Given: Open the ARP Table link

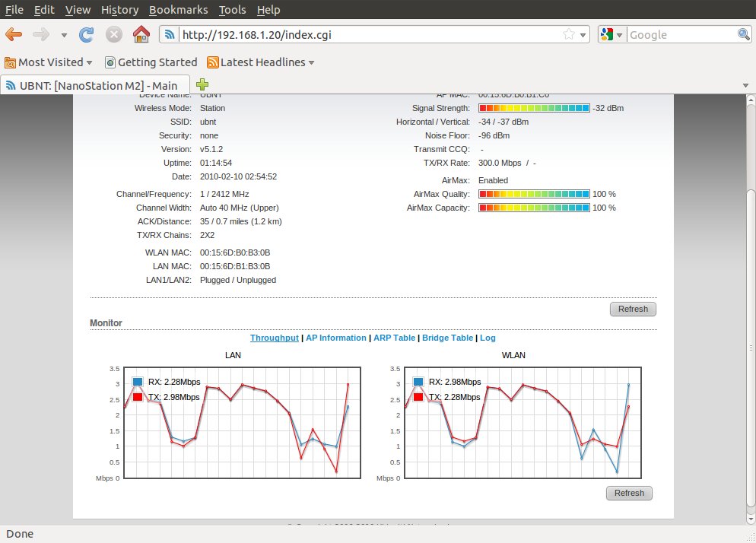Looking at the screenshot, I should point(394,338).
